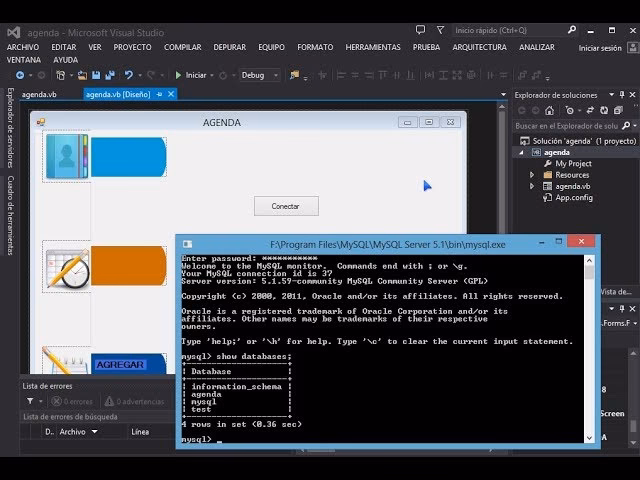Open the Iniciar dropdown arrow

point(211,76)
